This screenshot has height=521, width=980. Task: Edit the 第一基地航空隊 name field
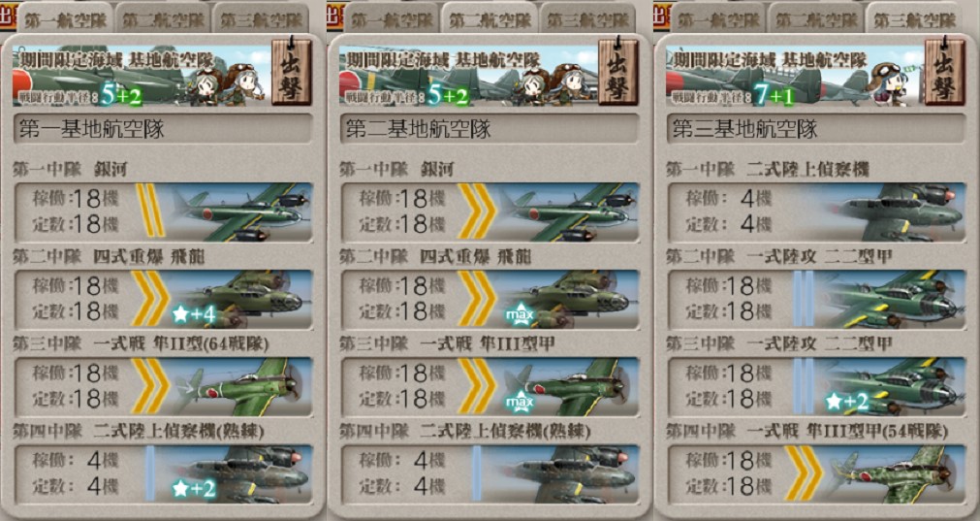pos(163,129)
